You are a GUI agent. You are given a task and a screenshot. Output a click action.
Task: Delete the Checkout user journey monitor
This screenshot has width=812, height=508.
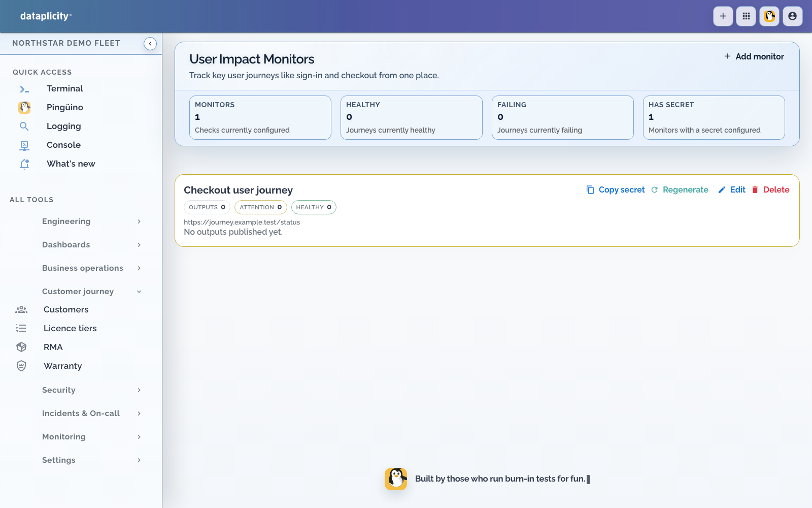(x=770, y=189)
